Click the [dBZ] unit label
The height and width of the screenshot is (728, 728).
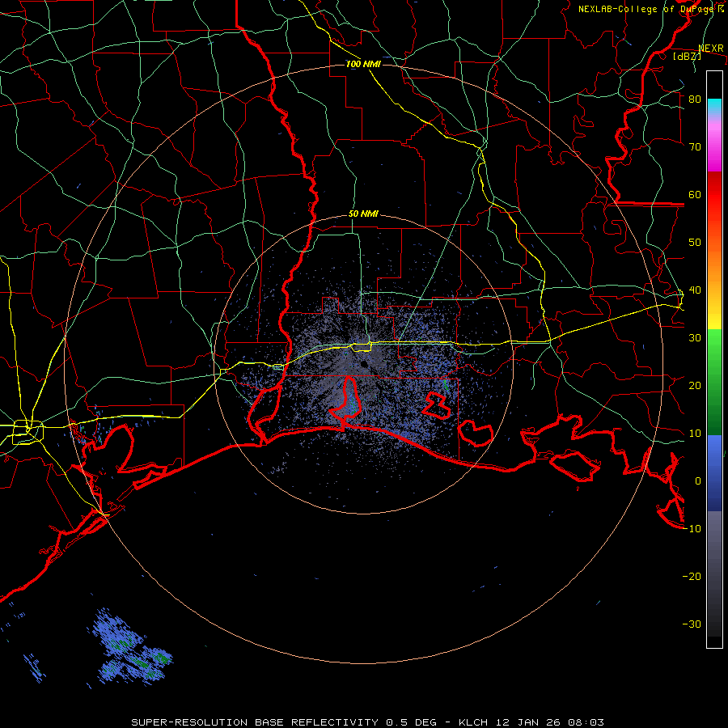click(x=687, y=56)
